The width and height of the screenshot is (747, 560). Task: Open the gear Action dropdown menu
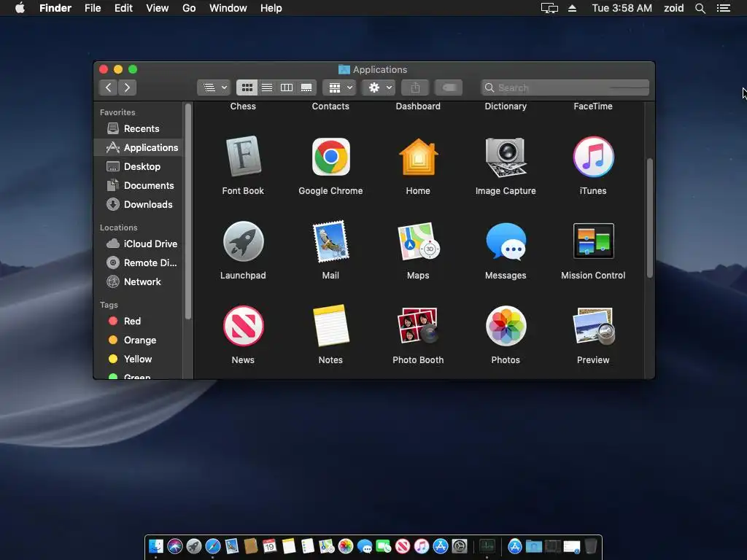point(379,87)
